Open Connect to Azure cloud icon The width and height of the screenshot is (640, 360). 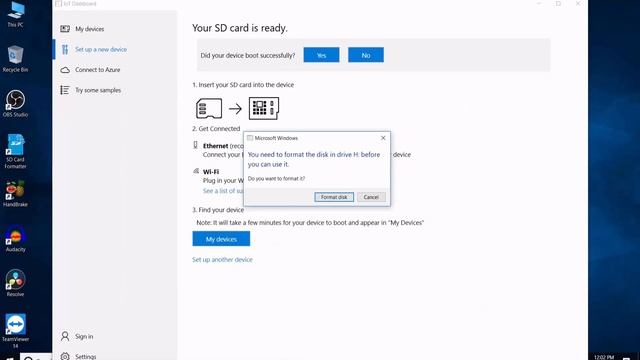65,70
